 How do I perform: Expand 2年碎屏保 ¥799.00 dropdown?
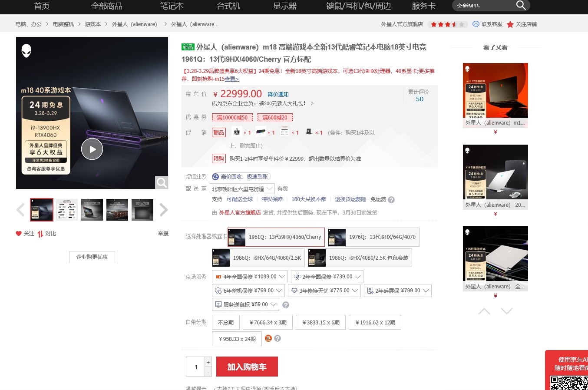tap(398, 291)
